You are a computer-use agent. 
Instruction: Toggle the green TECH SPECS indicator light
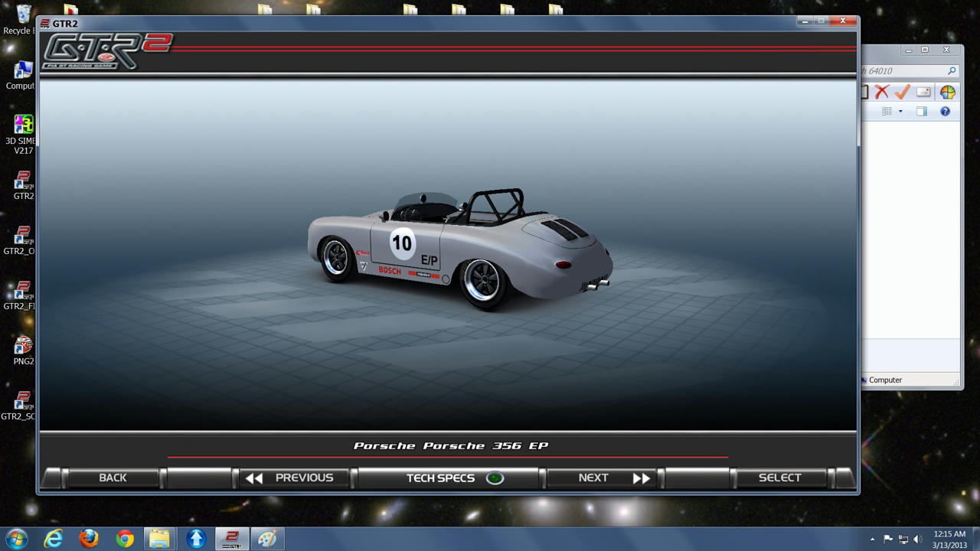495,478
